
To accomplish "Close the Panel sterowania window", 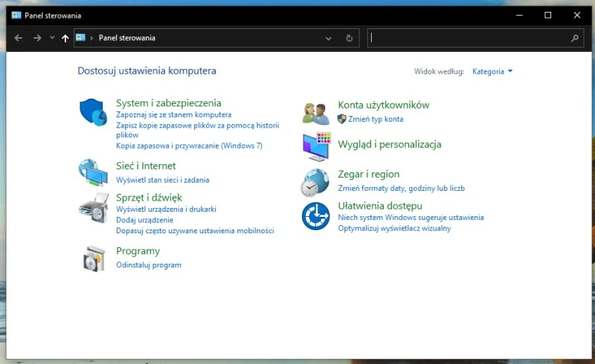I will click(x=577, y=15).
